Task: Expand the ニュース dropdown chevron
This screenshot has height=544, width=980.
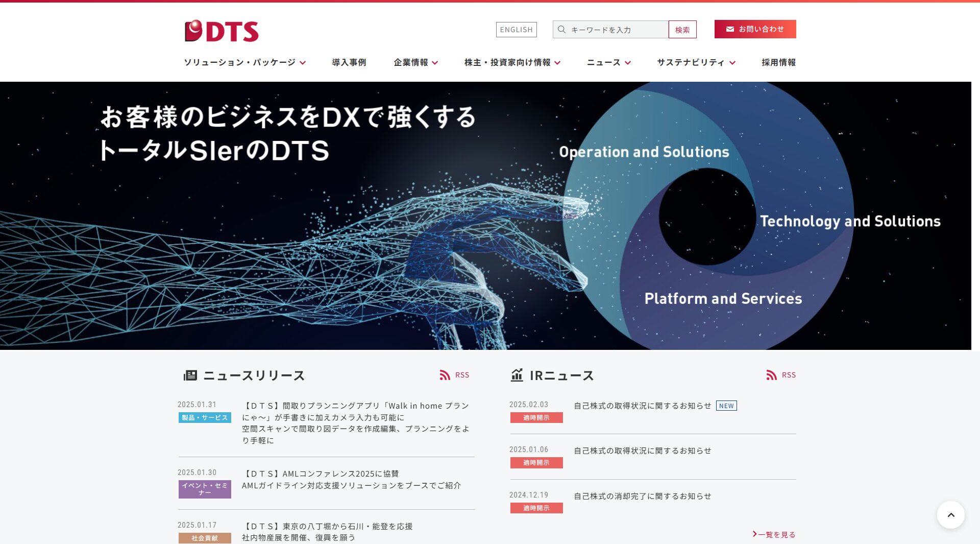Action: [628, 63]
